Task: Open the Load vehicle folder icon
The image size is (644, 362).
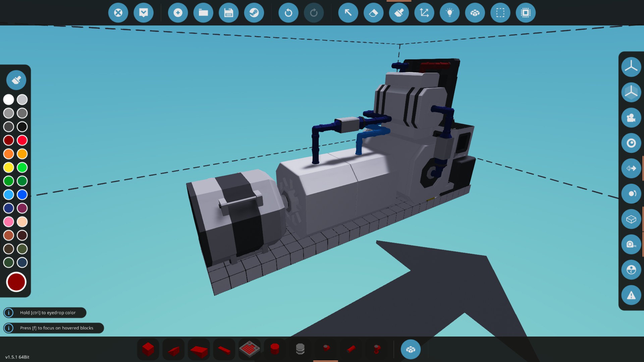Action: [203, 13]
